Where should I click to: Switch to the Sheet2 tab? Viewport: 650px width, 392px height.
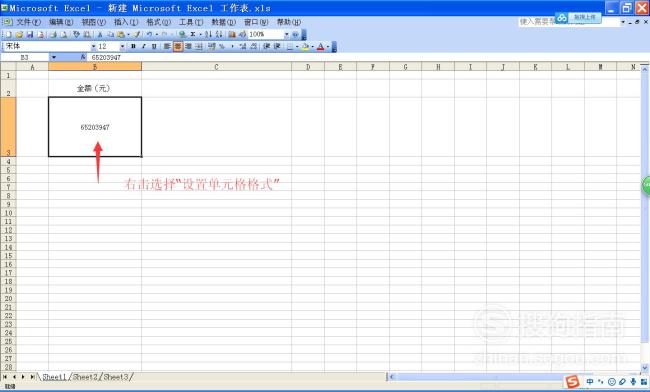point(85,377)
